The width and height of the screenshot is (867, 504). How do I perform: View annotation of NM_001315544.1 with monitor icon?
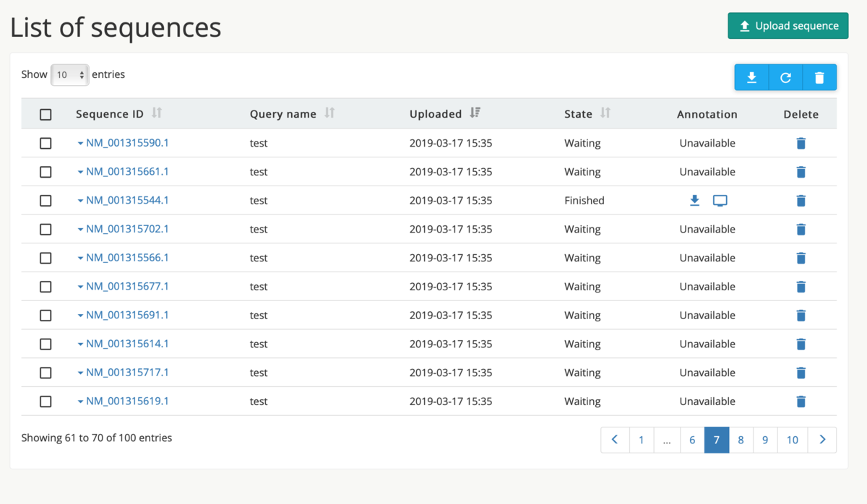point(720,201)
